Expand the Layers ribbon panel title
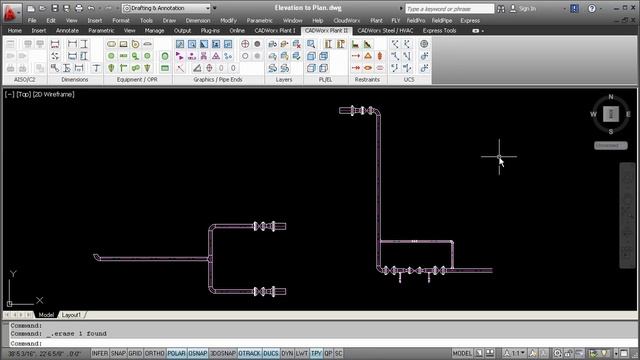640x360 pixels. click(284, 80)
